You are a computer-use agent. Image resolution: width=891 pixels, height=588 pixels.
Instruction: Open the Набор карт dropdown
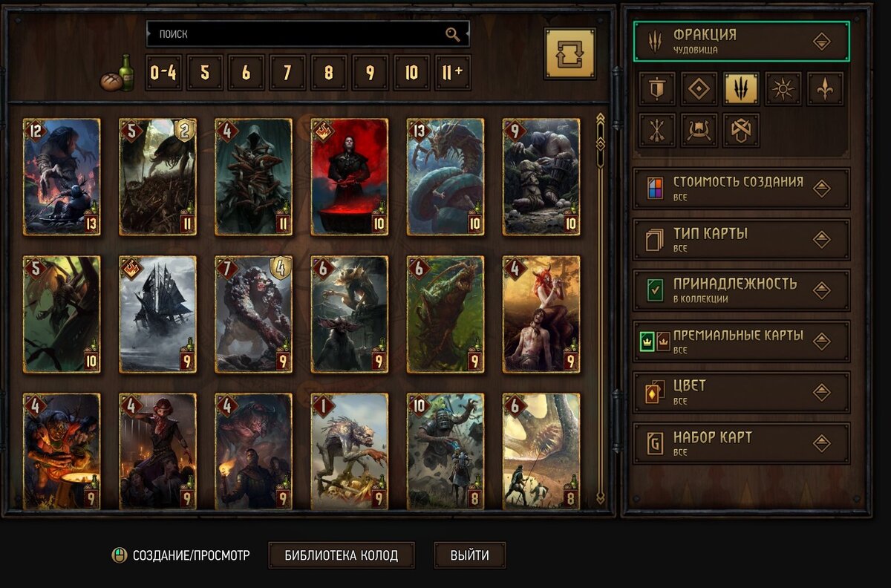(741, 443)
